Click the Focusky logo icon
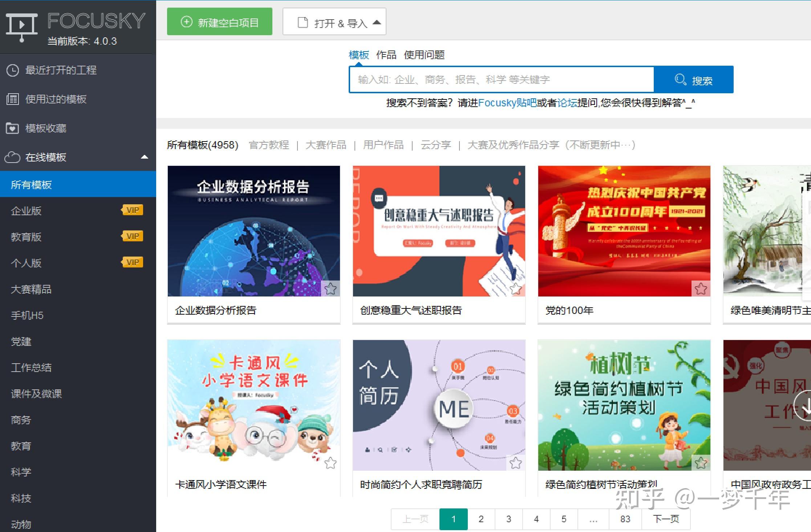 pyautogui.click(x=22, y=27)
